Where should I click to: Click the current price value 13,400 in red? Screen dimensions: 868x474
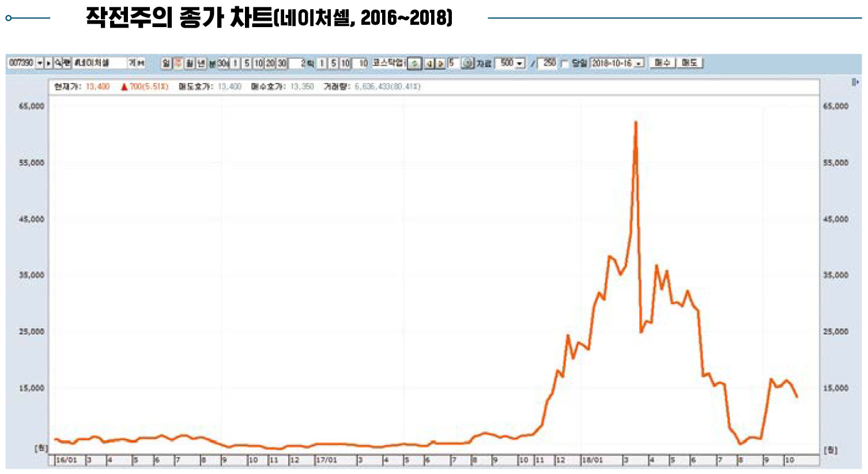point(97,86)
